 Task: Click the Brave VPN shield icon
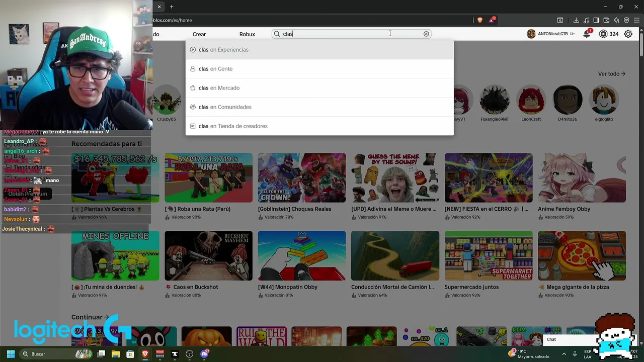[626, 20]
